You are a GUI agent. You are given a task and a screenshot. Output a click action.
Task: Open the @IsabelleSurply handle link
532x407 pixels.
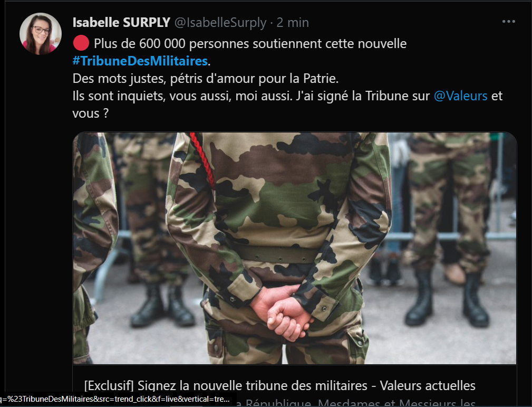(220, 22)
